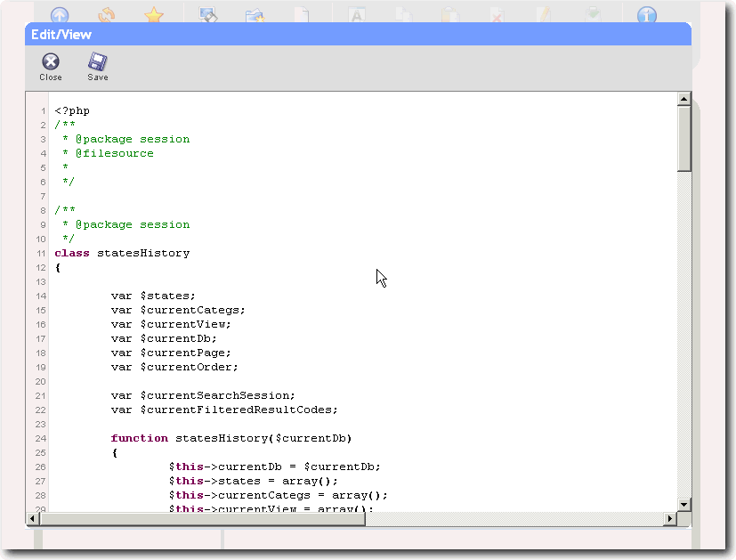Click line number 13 in the gutter
Image resolution: width=736 pixels, height=560 pixels.
coord(41,281)
